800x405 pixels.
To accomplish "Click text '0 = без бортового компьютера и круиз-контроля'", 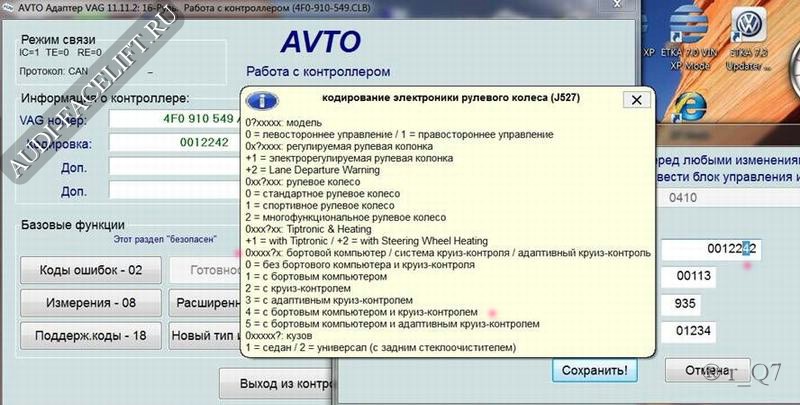I will point(360,265).
